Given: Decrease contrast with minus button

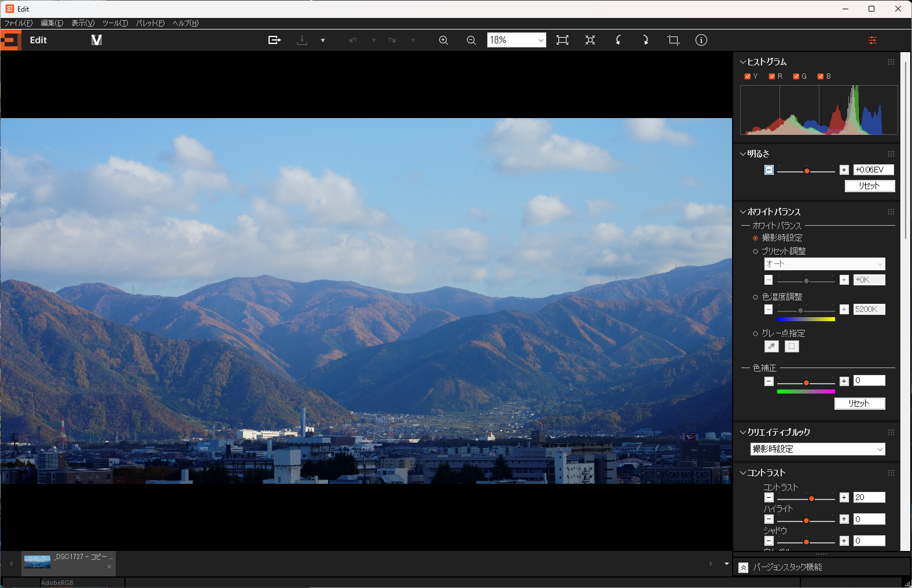Looking at the screenshot, I should pos(768,498).
